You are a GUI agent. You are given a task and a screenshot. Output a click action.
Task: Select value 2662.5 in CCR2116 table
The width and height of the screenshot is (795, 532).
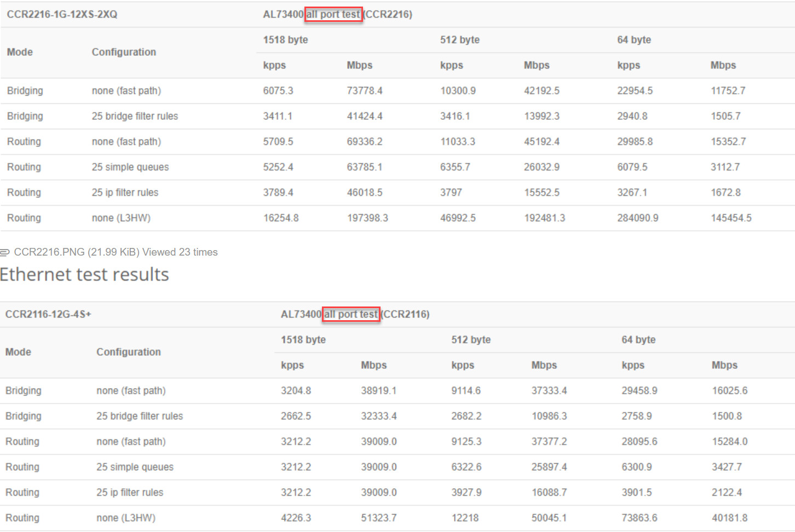(296, 416)
